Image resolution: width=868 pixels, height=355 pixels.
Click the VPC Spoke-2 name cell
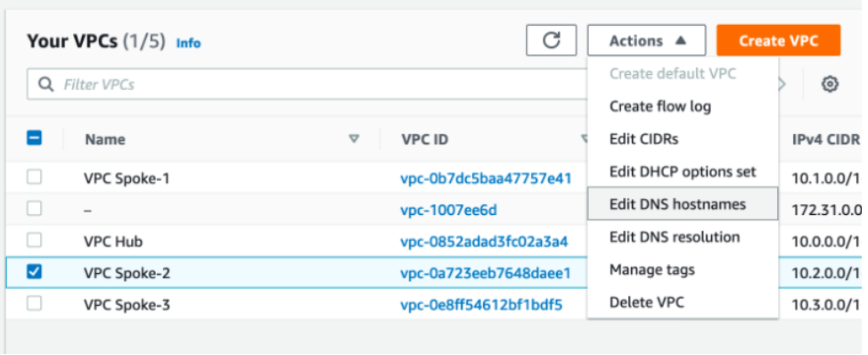[127, 273]
